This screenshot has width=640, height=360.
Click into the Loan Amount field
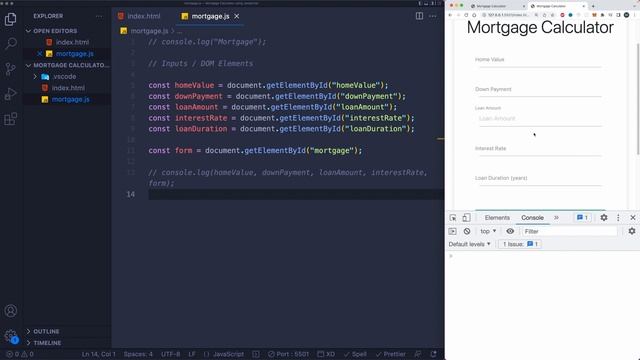[540, 119]
